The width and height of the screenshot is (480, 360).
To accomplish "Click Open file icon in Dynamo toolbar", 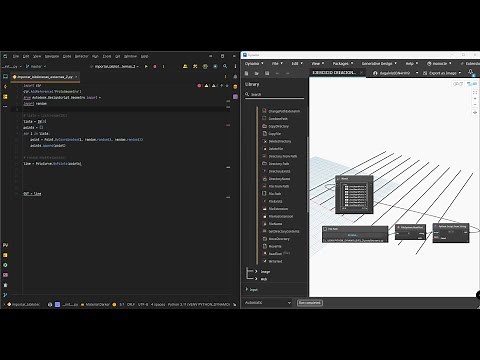I will click(x=257, y=73).
